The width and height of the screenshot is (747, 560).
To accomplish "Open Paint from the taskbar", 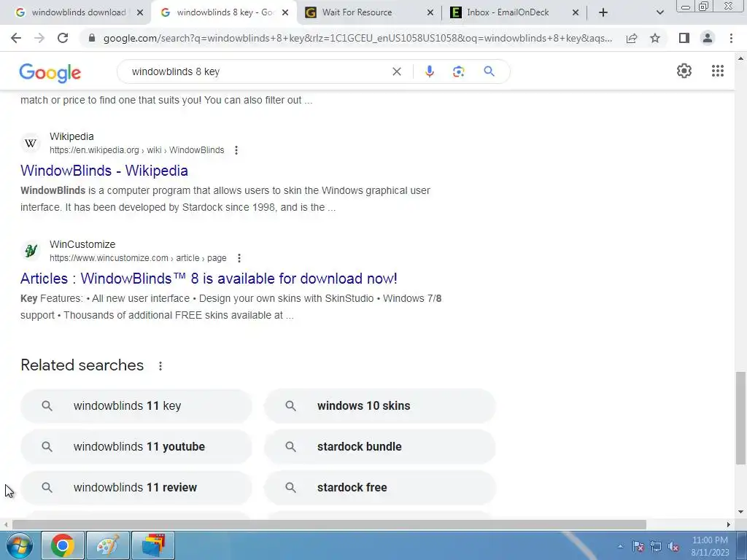I will 108,545.
